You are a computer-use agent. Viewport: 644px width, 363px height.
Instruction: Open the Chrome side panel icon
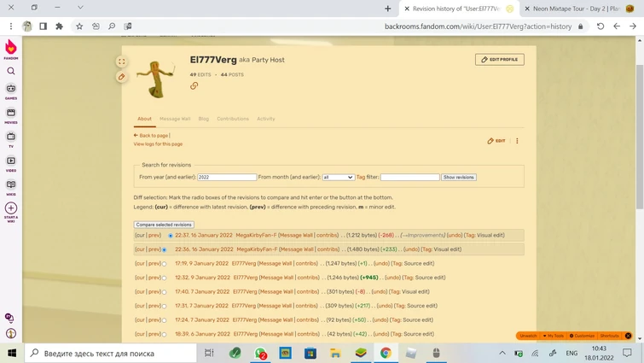(x=44, y=26)
